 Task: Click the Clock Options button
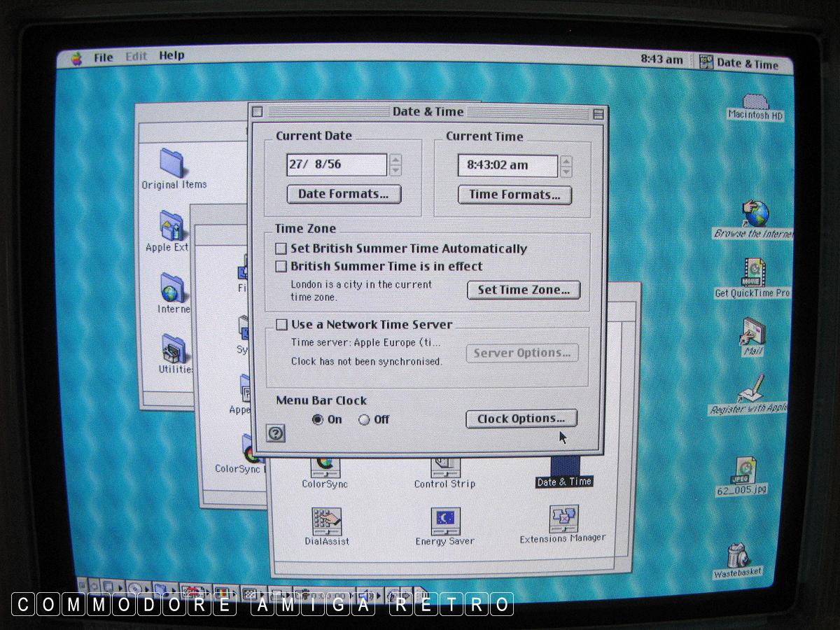click(521, 419)
